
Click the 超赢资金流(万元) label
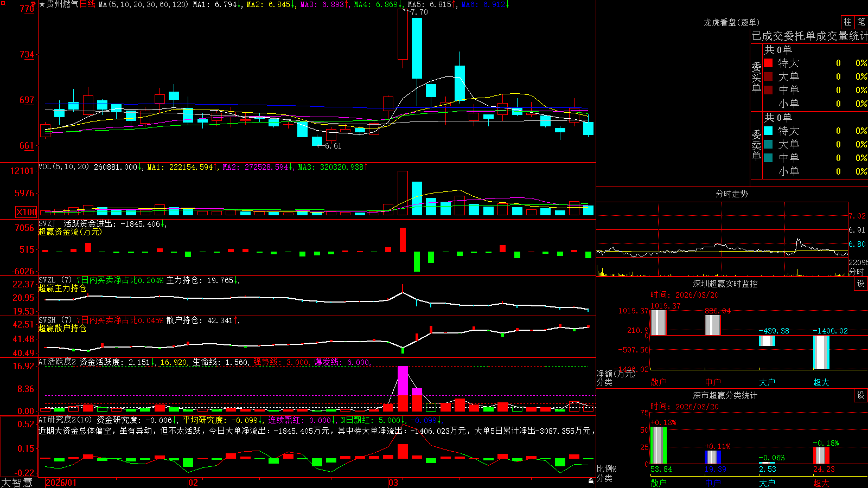coord(70,232)
